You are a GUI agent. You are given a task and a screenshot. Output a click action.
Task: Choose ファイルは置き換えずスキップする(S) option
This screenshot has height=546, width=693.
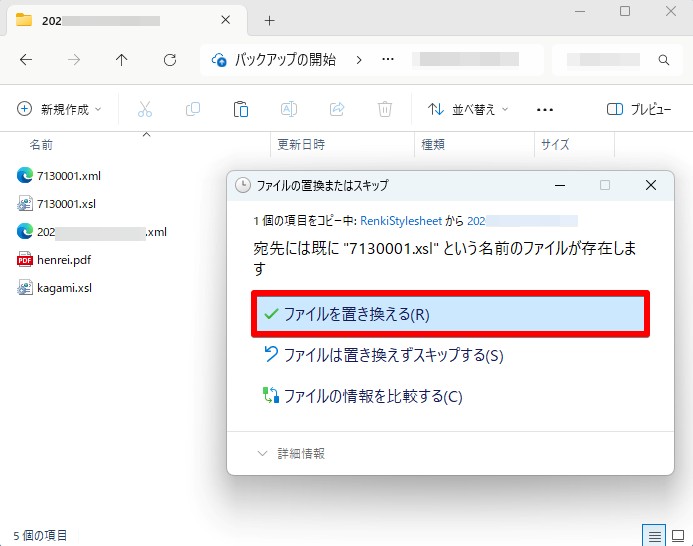383,355
